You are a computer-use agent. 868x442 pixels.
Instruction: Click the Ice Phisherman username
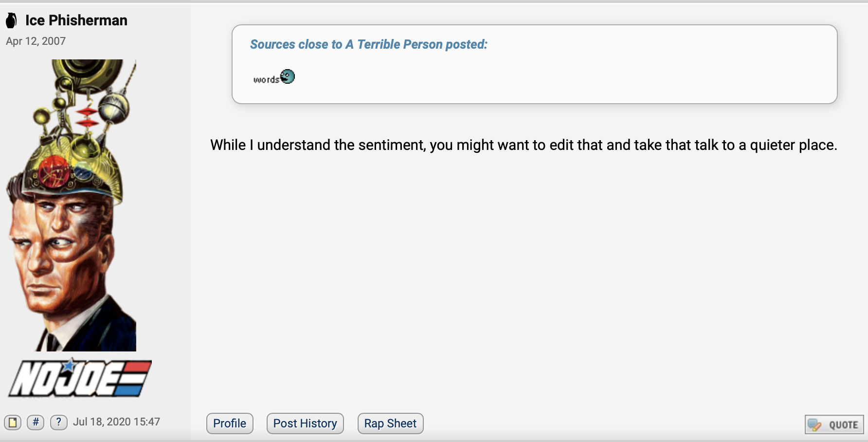[x=76, y=20]
